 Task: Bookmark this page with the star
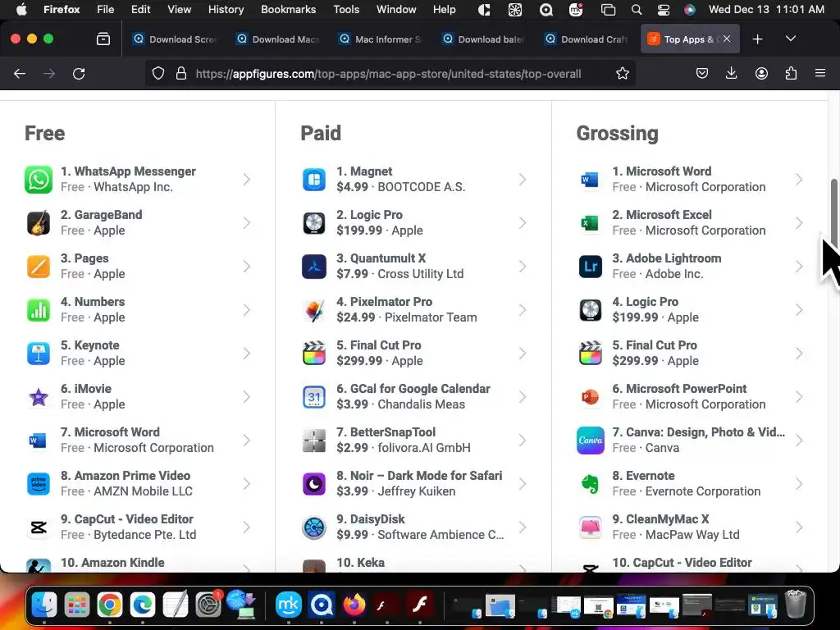pos(622,73)
